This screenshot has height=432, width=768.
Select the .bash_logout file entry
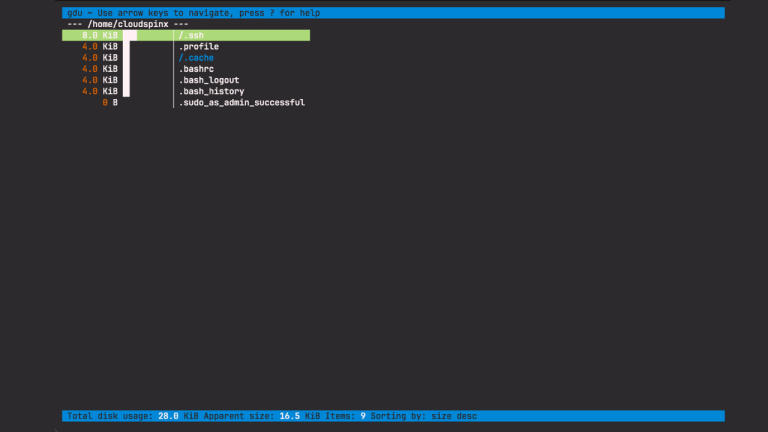[x=209, y=80]
